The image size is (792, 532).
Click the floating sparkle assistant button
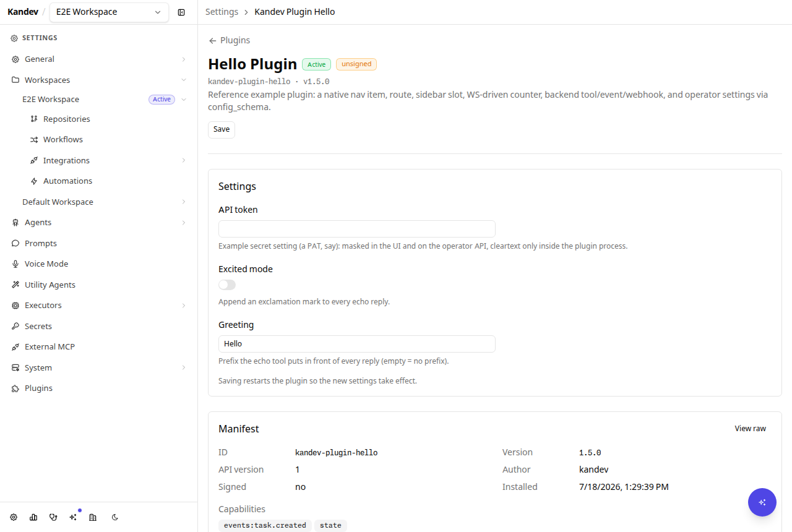[x=762, y=502]
